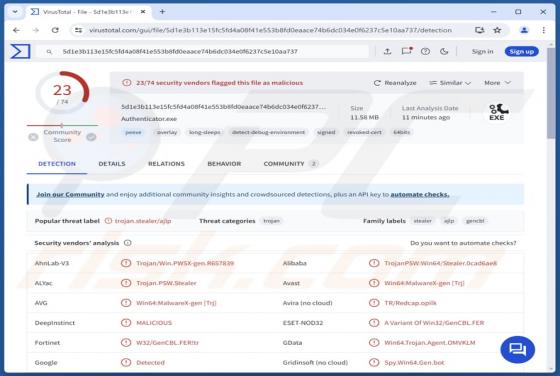Expand the More dropdown
Image resolution: width=560 pixels, height=376 pixels.
[498, 83]
